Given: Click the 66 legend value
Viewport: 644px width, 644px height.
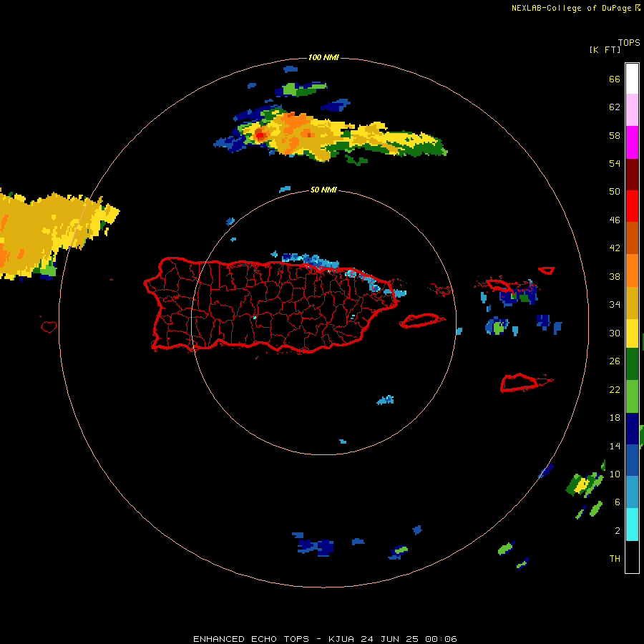Looking at the screenshot, I should point(615,79).
